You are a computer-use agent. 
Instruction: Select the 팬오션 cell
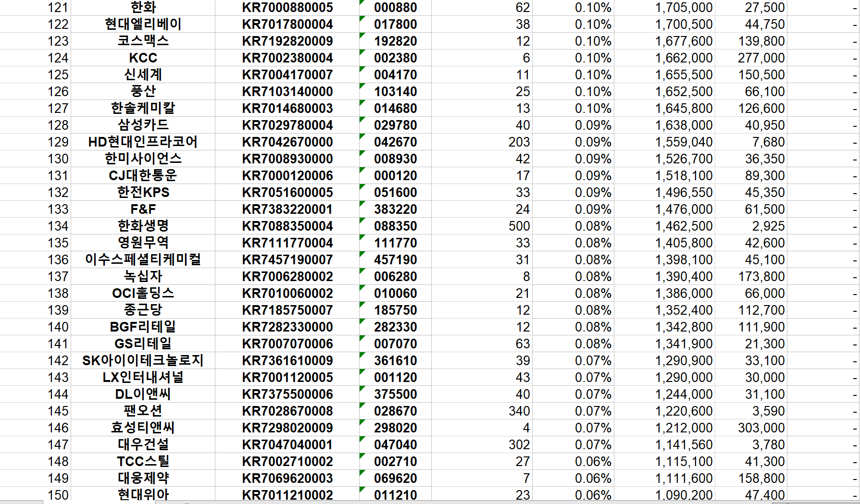pyautogui.click(x=143, y=411)
